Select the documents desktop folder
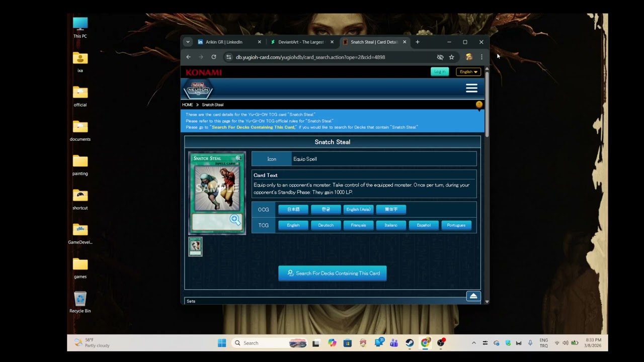The height and width of the screenshot is (362, 644). click(x=80, y=131)
